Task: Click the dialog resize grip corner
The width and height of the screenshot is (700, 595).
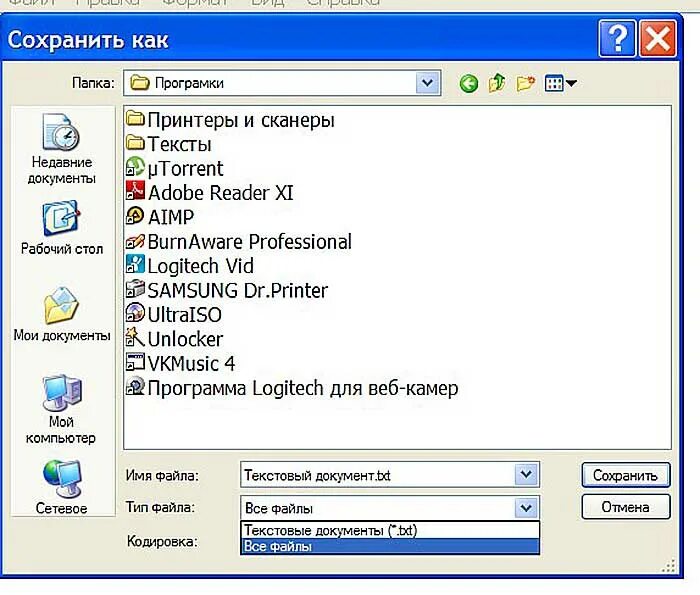Action: point(669,566)
